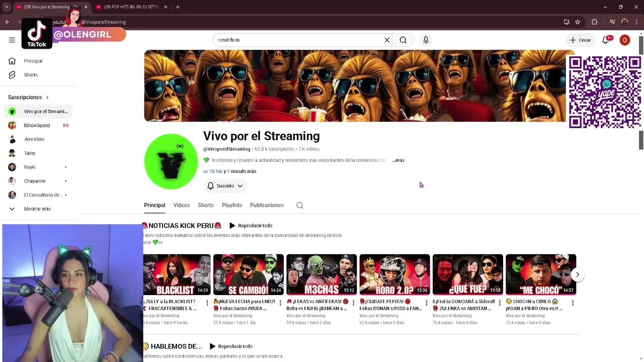Open the browser extensions puzzle icon
644x362 pixels.
pyautogui.click(x=595, y=22)
